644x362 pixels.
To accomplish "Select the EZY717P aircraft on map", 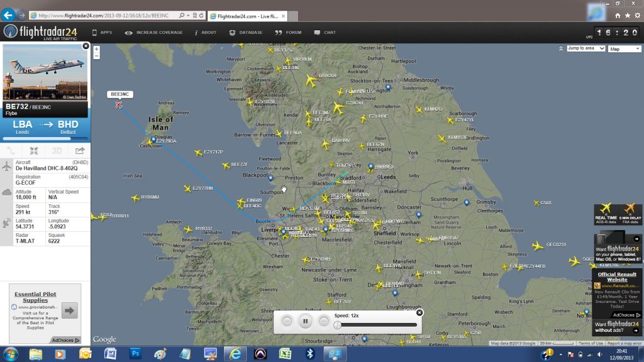I will (x=198, y=153).
